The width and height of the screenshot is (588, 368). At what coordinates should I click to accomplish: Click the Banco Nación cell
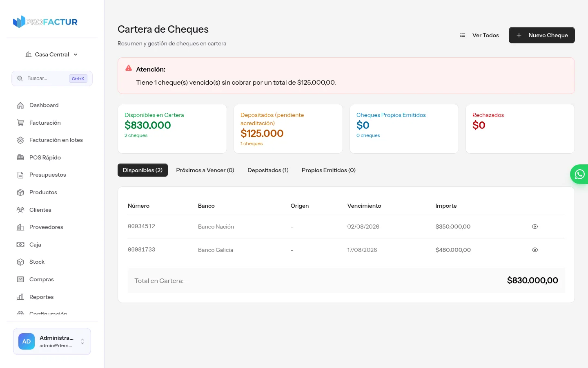pos(216,227)
